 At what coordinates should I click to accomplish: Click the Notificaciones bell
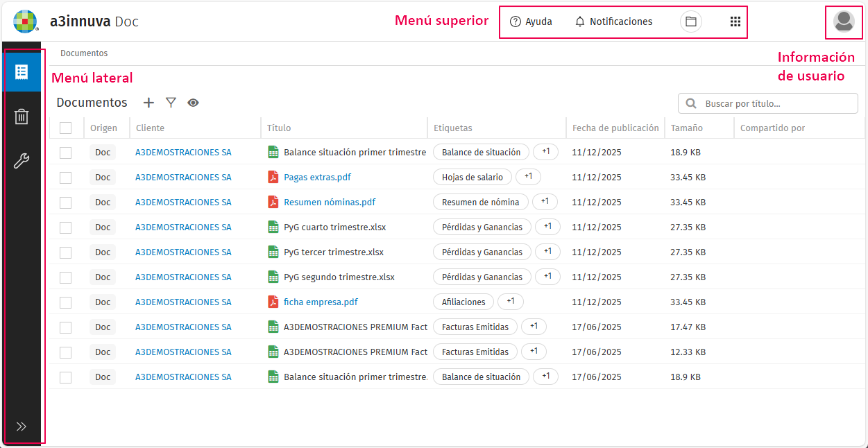click(613, 21)
